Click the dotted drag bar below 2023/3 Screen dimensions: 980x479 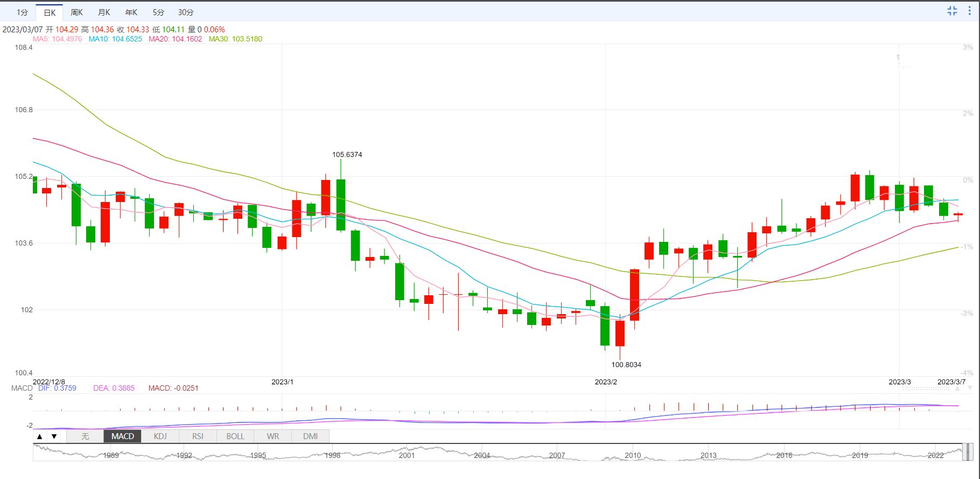point(926,388)
